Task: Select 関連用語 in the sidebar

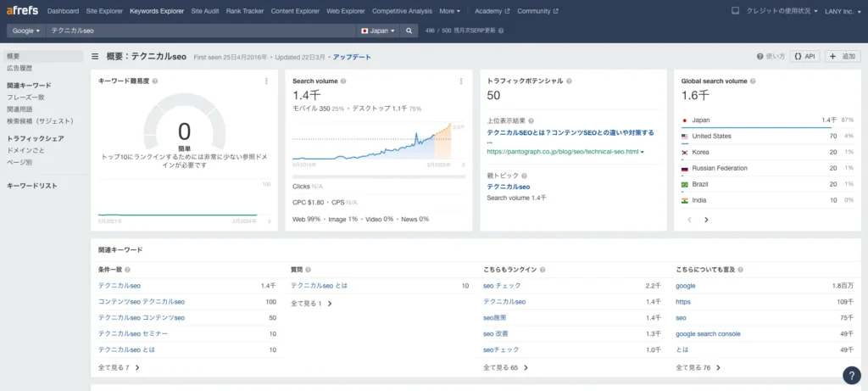Action: coord(19,109)
